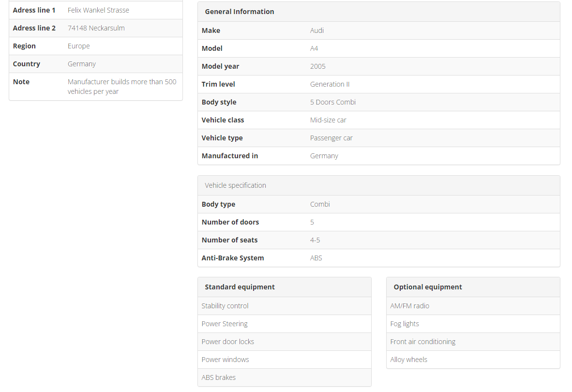Click the Vehicle specification panel header
The image size is (572, 392).
click(x=235, y=185)
